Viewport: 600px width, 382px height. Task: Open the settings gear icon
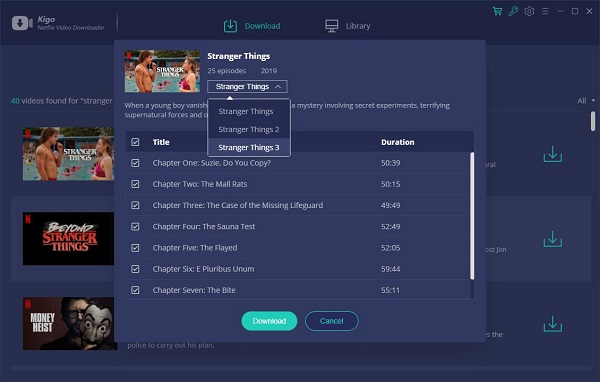[529, 11]
